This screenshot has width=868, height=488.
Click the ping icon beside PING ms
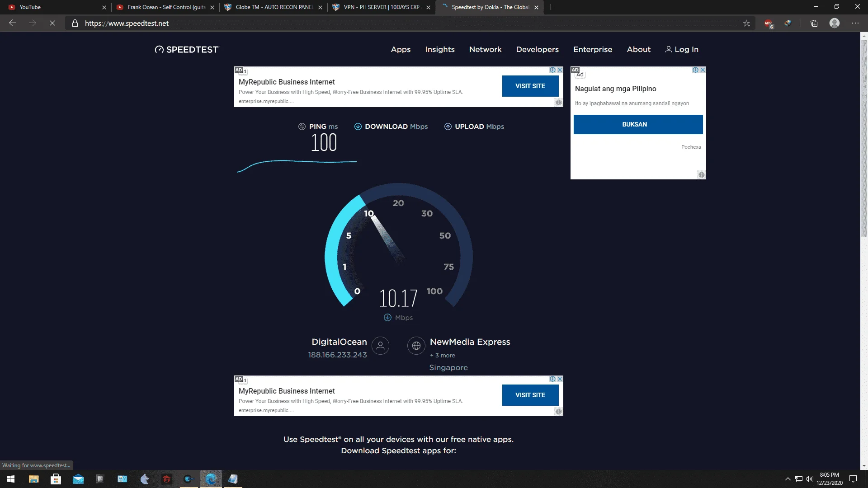click(302, 127)
